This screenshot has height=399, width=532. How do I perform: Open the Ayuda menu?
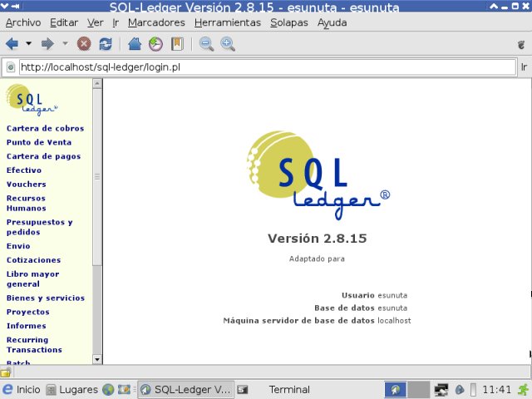tap(332, 22)
